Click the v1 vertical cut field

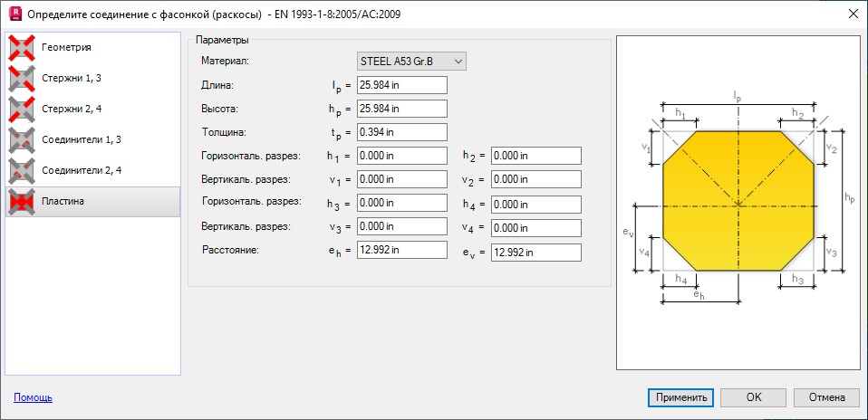pos(402,179)
